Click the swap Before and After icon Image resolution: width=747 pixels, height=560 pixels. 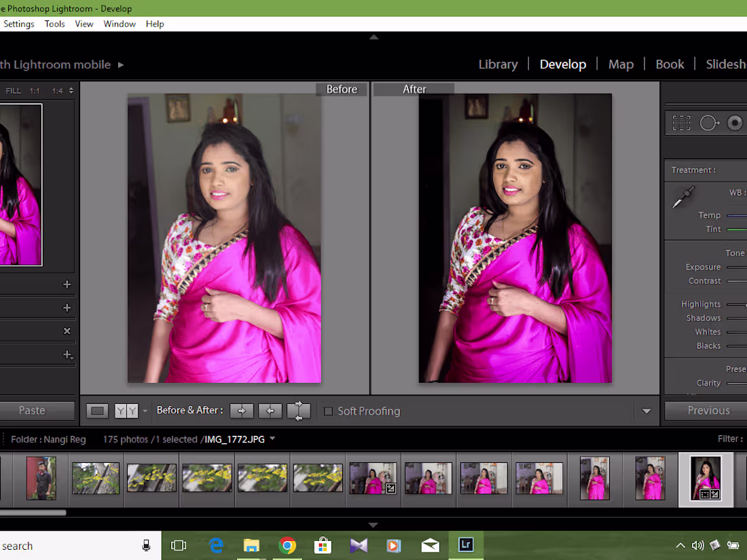pos(299,411)
